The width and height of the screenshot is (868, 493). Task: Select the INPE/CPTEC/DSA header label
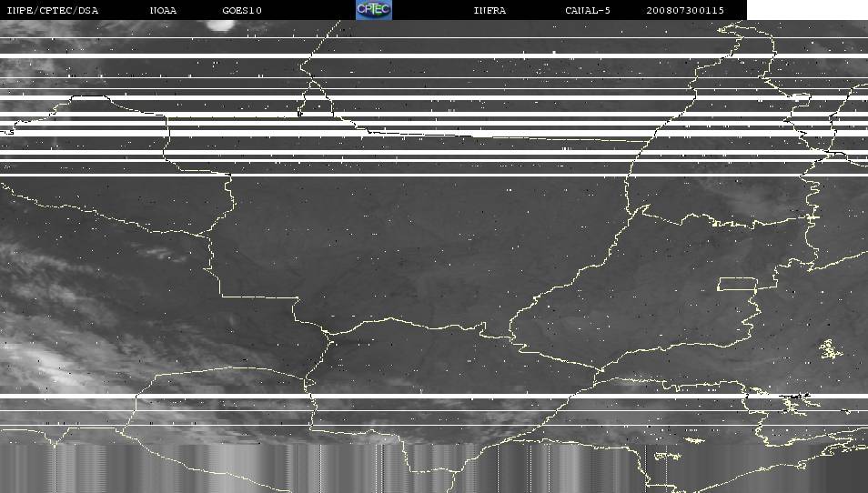point(53,11)
